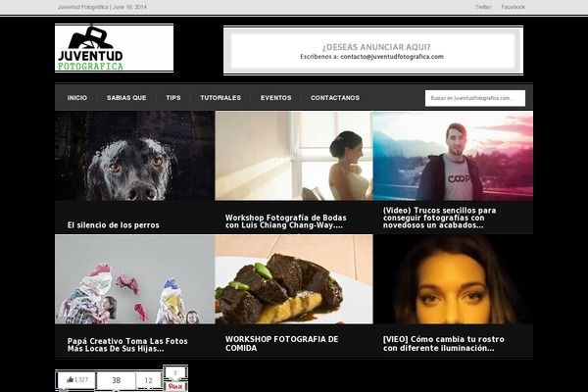Click the share counter showing 12

click(149, 380)
